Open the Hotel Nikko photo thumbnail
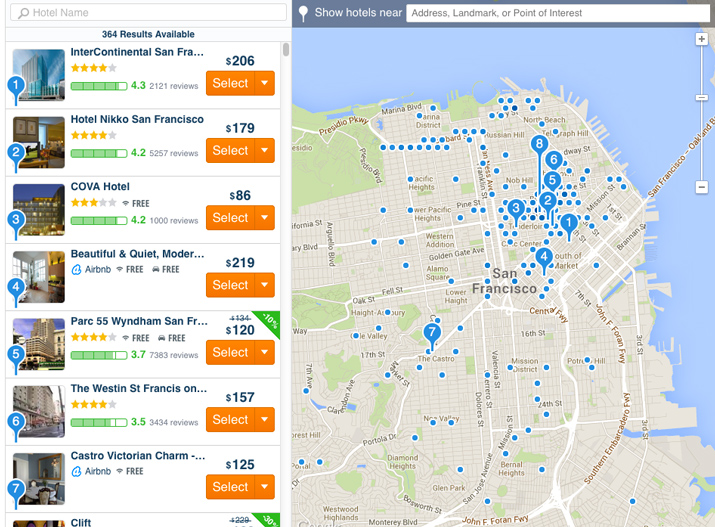This screenshot has height=527, width=715. tap(39, 142)
